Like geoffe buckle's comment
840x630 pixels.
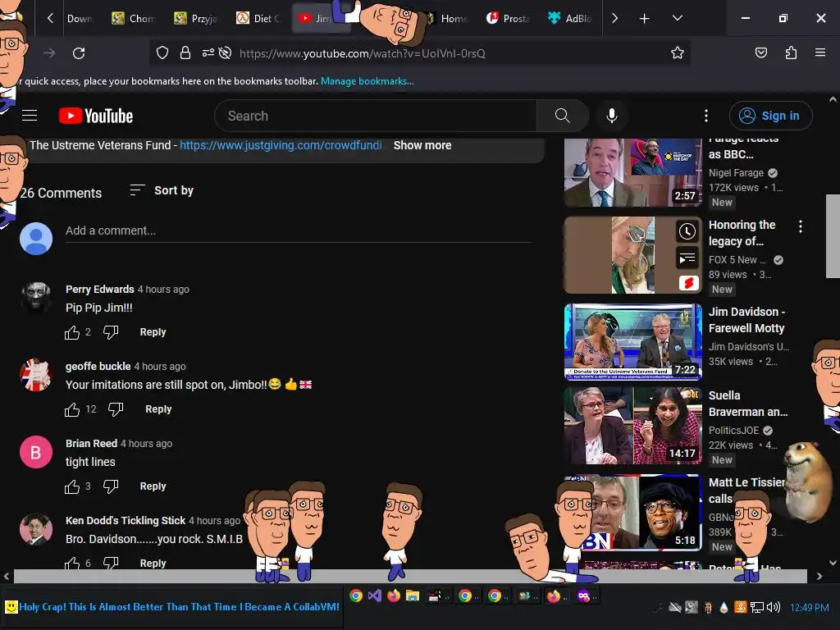(72, 409)
